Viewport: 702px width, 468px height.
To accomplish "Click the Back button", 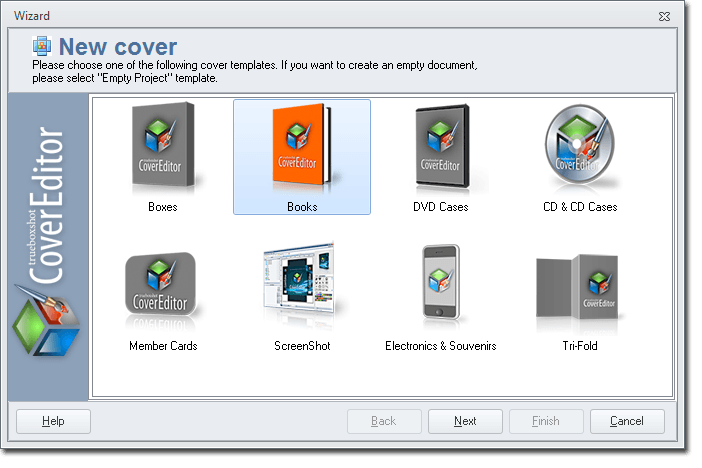I will tap(384, 421).
